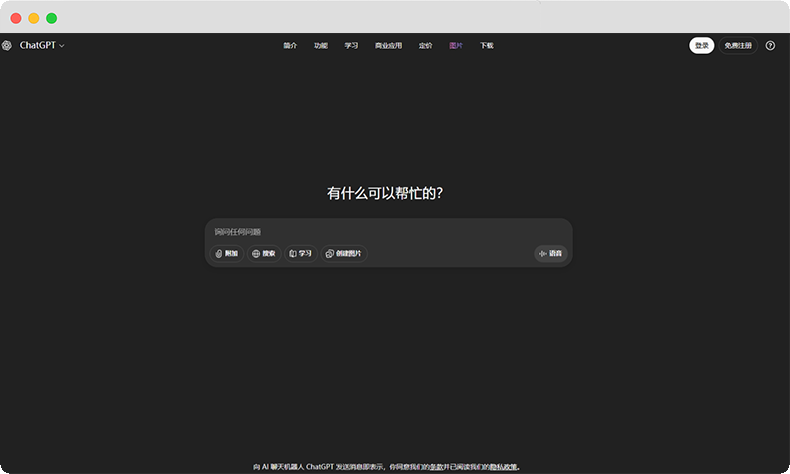Expand the ChatGPT model dropdown
The width and height of the screenshot is (790, 474).
point(42,45)
